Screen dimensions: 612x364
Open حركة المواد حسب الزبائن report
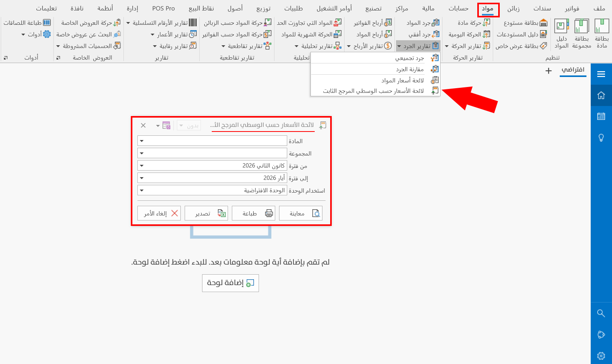[x=238, y=23]
